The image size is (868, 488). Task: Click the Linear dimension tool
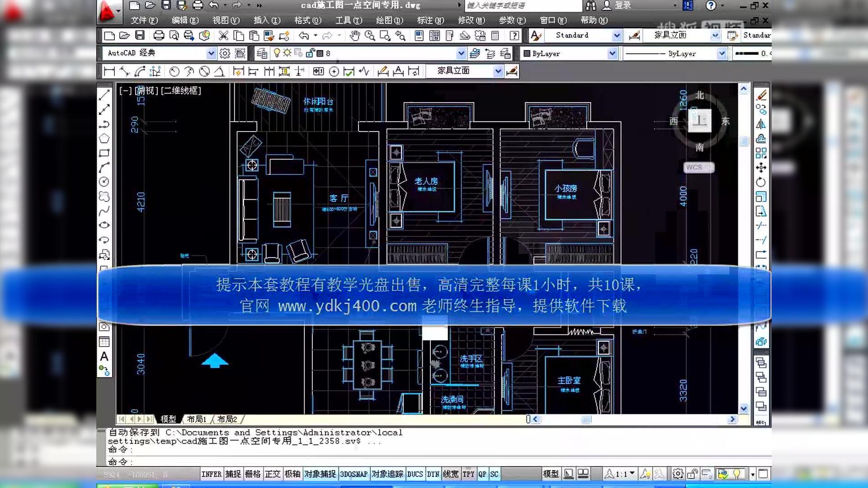pos(109,71)
